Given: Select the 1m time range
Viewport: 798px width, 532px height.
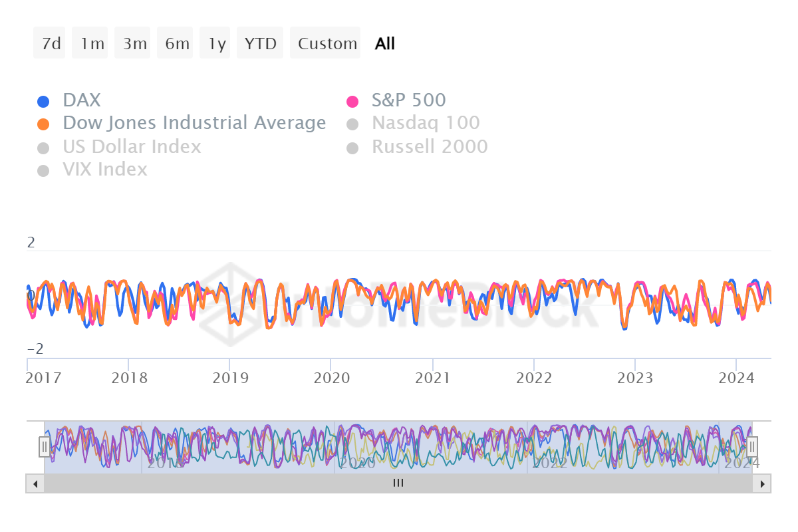Looking at the screenshot, I should point(91,44).
